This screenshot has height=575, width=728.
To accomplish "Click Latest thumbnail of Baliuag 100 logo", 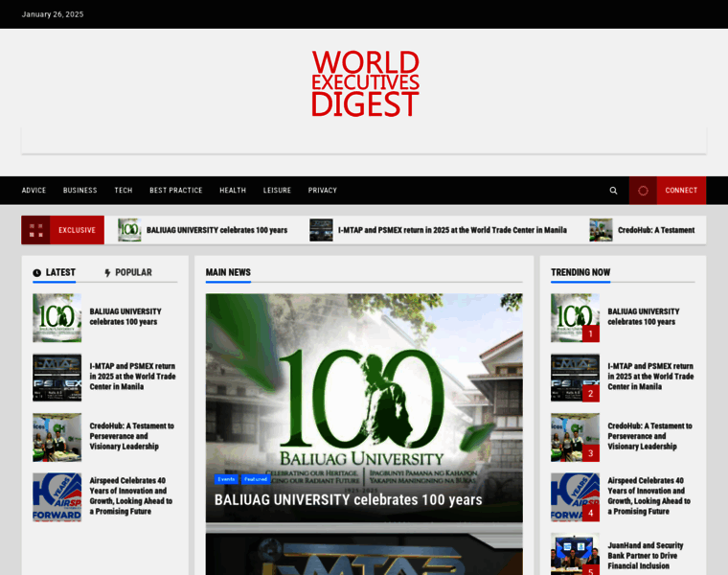I will point(57,318).
